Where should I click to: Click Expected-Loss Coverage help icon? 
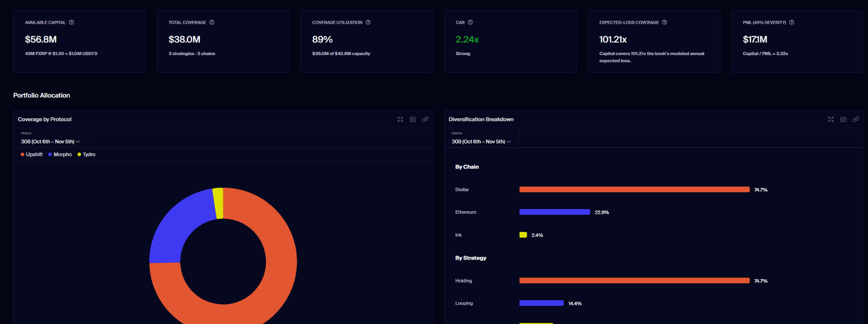(x=665, y=22)
